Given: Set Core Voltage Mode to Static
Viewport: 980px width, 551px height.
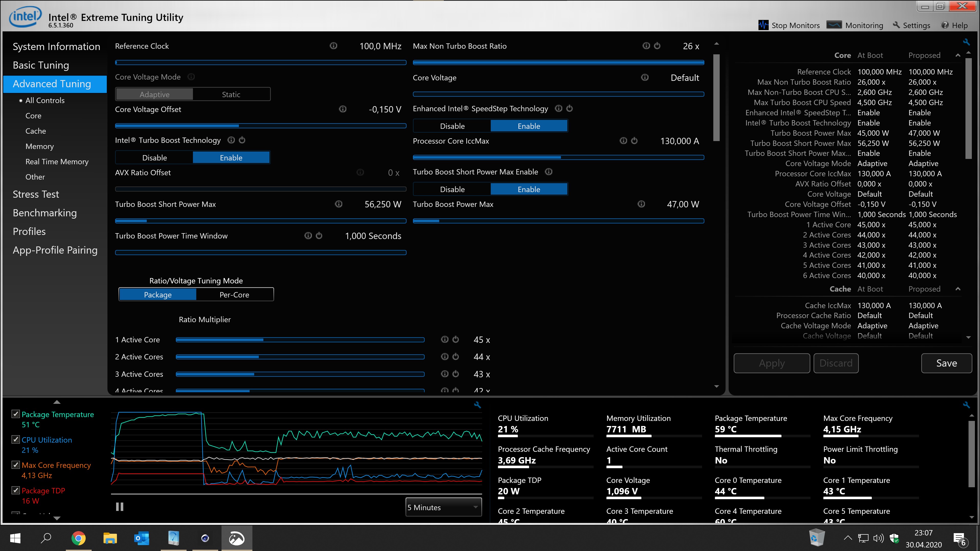Looking at the screenshot, I should 231,94.
